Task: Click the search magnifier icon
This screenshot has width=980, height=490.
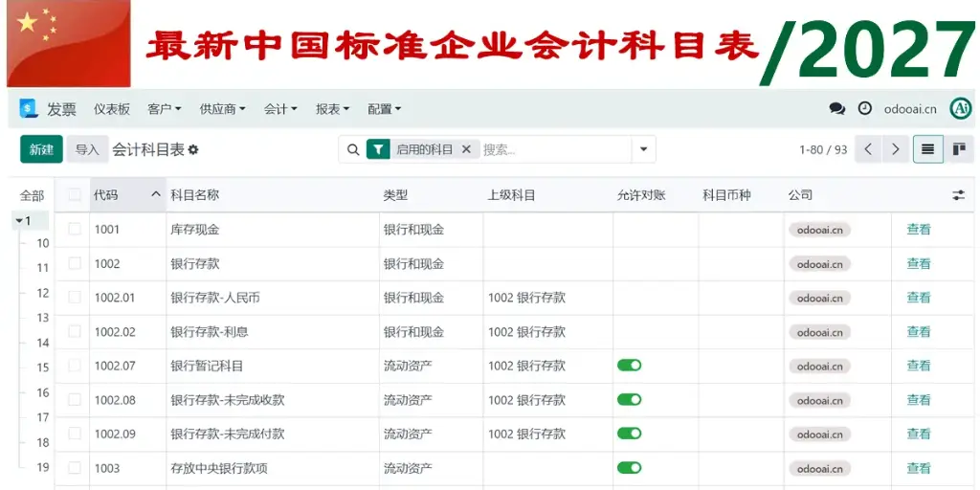Action: (x=353, y=150)
